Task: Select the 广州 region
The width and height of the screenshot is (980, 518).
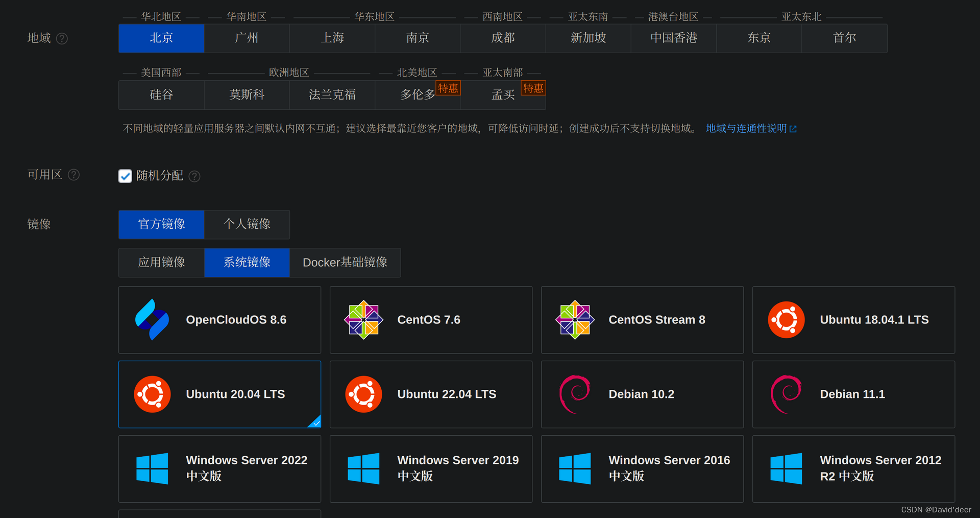Action: pyautogui.click(x=247, y=38)
